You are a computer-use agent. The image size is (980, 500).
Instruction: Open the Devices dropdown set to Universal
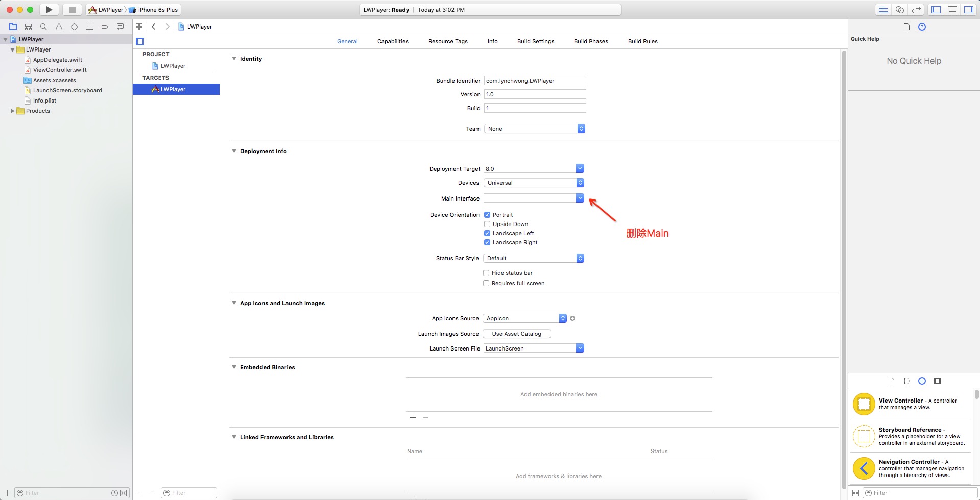pos(534,183)
